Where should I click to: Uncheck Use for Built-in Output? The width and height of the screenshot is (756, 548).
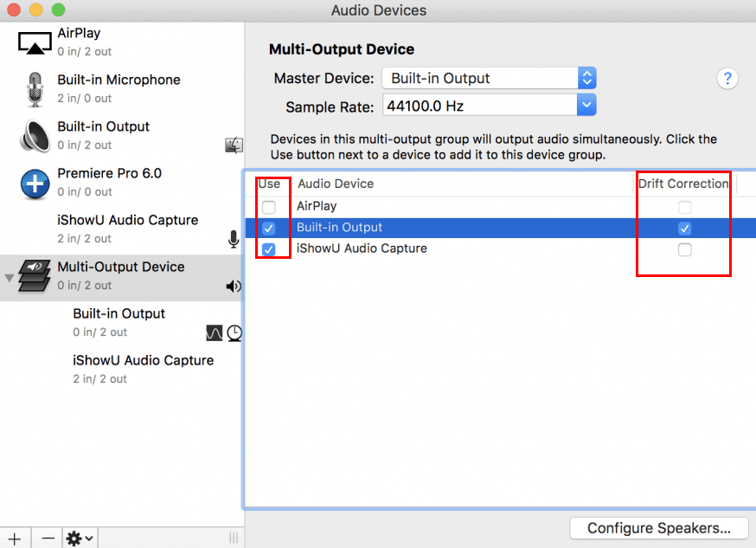(x=269, y=229)
